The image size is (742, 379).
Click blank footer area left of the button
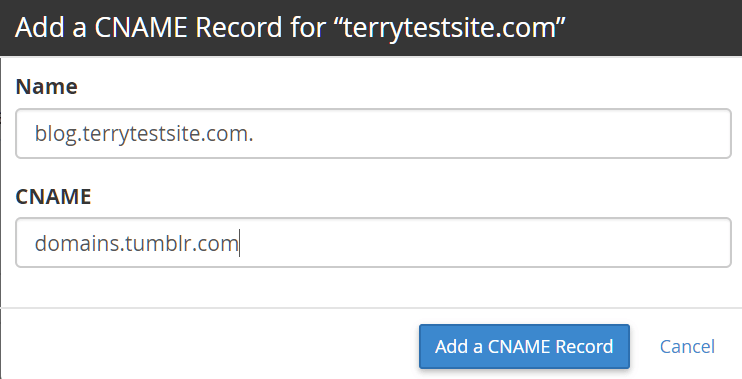tap(208, 345)
